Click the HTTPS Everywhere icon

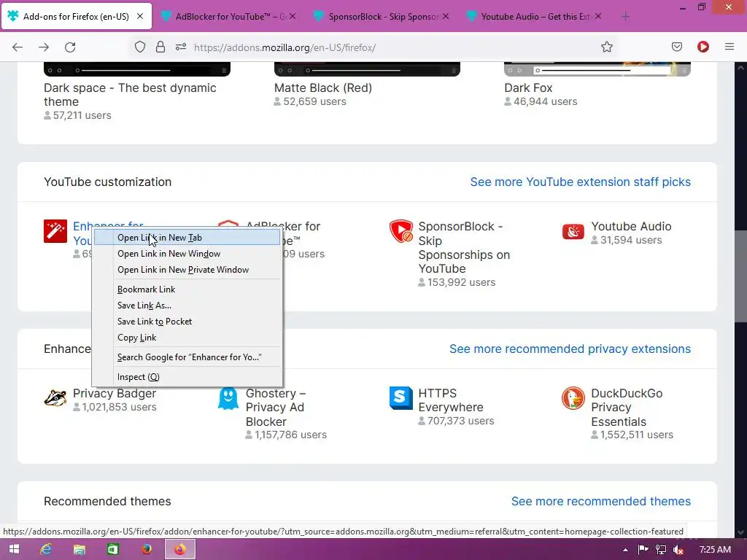(x=400, y=398)
